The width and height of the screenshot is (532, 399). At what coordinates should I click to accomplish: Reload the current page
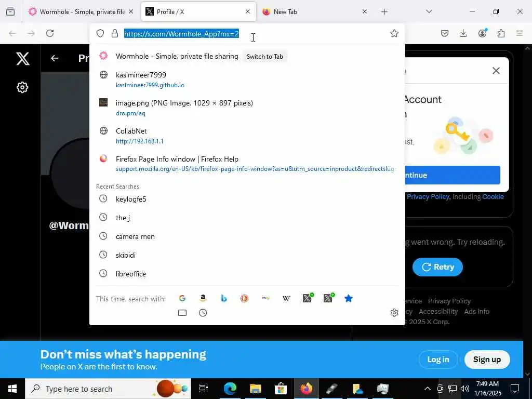click(x=50, y=33)
